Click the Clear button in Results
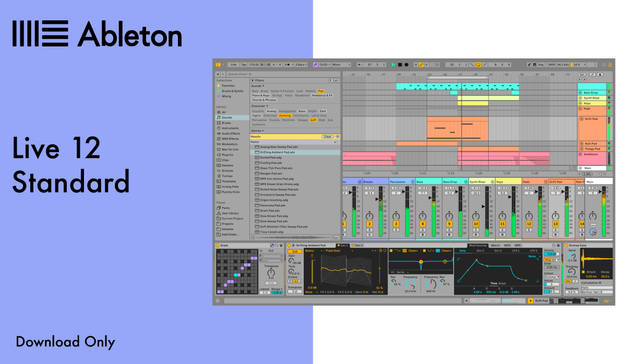This screenshot has width=626, height=364. (327, 137)
